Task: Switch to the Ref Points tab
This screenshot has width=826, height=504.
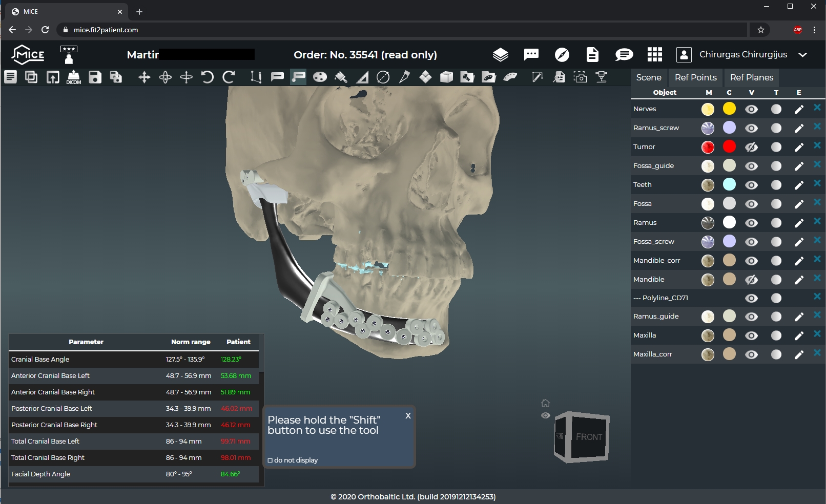Action: pyautogui.click(x=695, y=77)
